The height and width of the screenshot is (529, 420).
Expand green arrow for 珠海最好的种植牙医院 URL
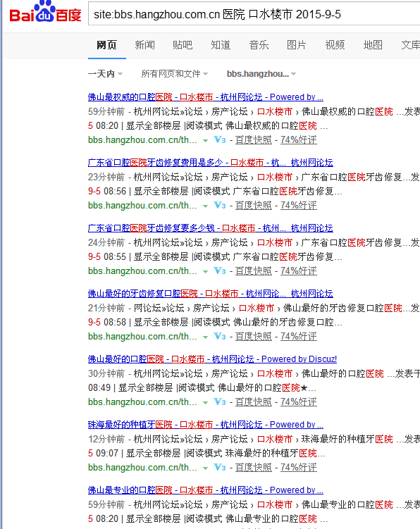click(205, 468)
